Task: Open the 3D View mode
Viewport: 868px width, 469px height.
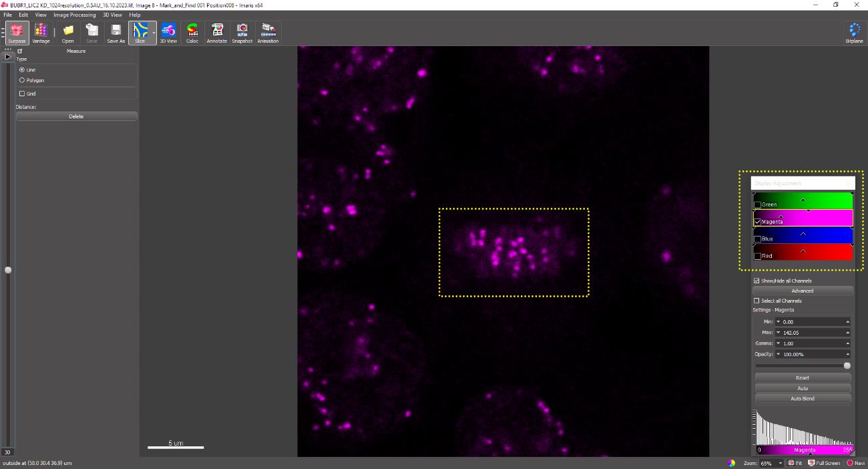Action: point(168,33)
